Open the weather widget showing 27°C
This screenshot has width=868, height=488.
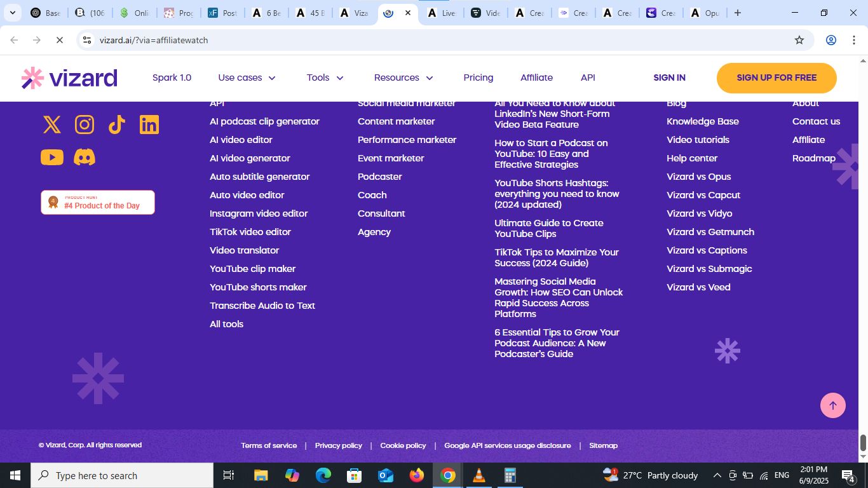coord(651,475)
